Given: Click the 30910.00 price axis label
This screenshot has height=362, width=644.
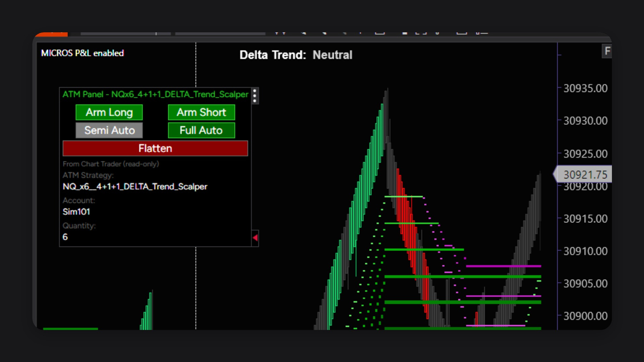Looking at the screenshot, I should (585, 251).
